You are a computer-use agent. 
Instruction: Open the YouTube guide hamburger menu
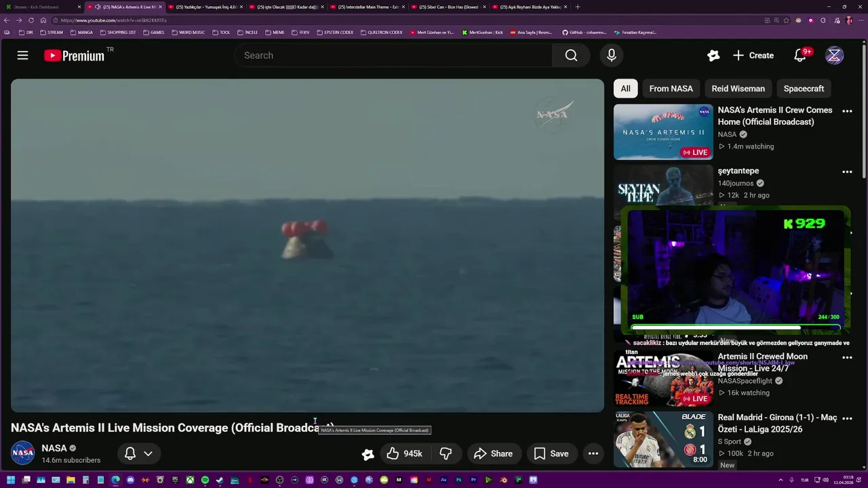[22, 56]
